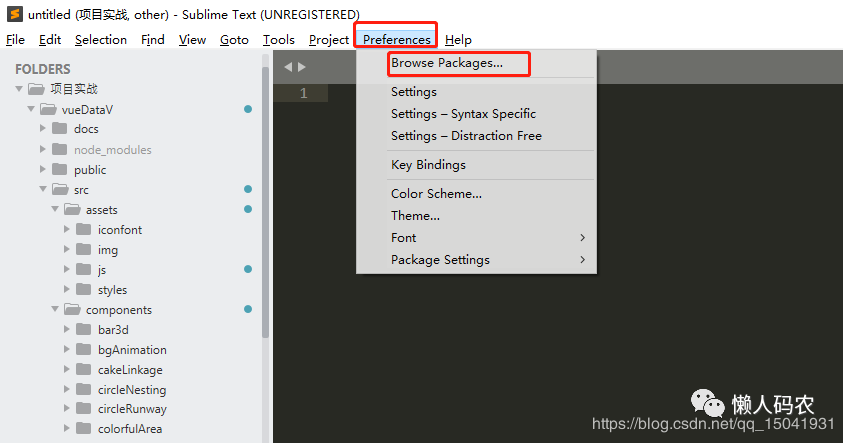Collapse the components folder
This screenshot has height=443, width=843.
pyautogui.click(x=55, y=309)
